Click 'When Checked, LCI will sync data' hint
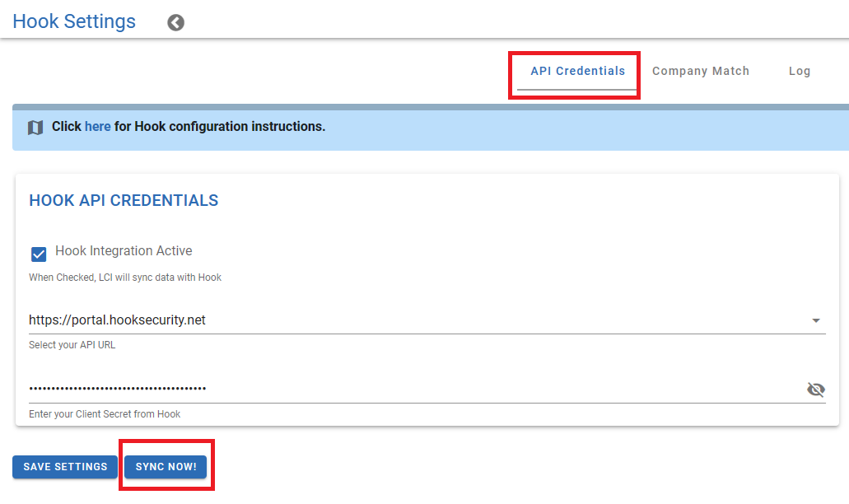Viewport: 849px width, 504px height. click(x=125, y=278)
